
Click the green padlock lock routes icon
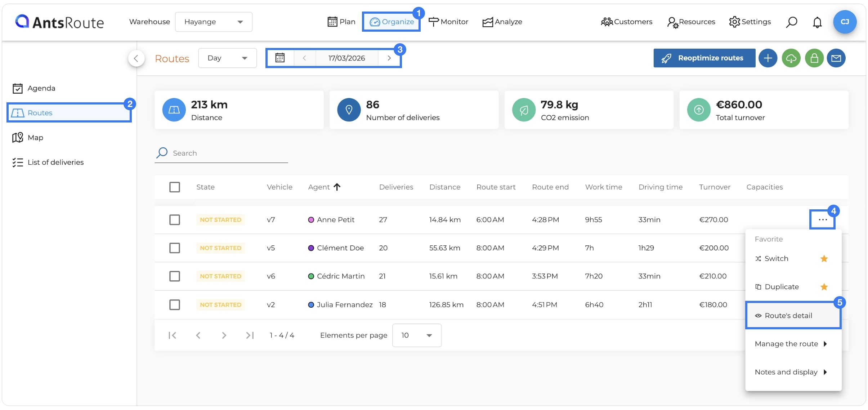pos(814,58)
